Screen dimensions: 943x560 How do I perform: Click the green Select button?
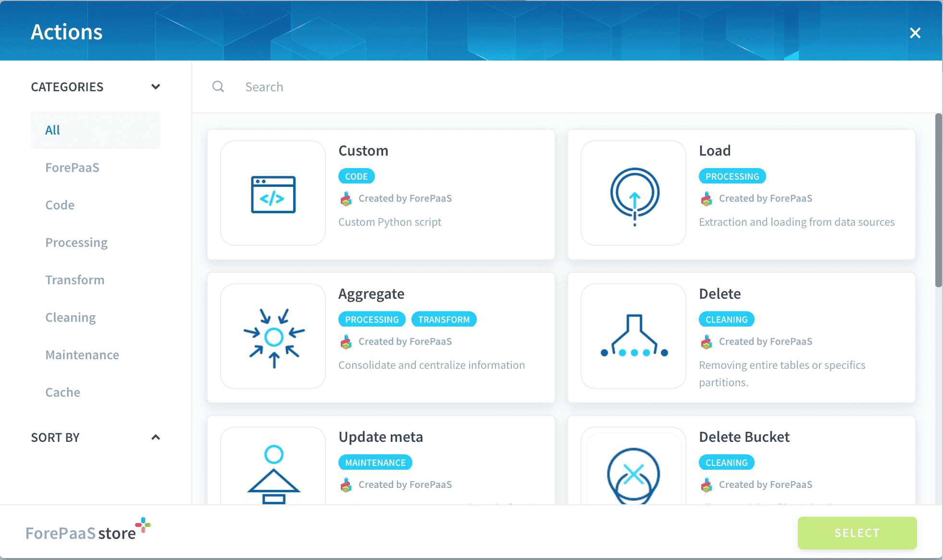(857, 533)
